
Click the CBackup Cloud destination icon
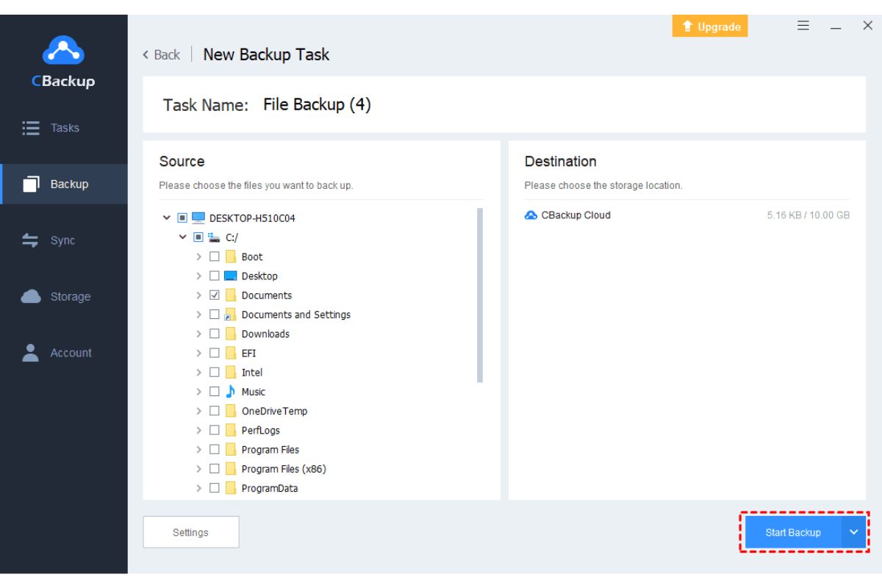[x=531, y=215]
